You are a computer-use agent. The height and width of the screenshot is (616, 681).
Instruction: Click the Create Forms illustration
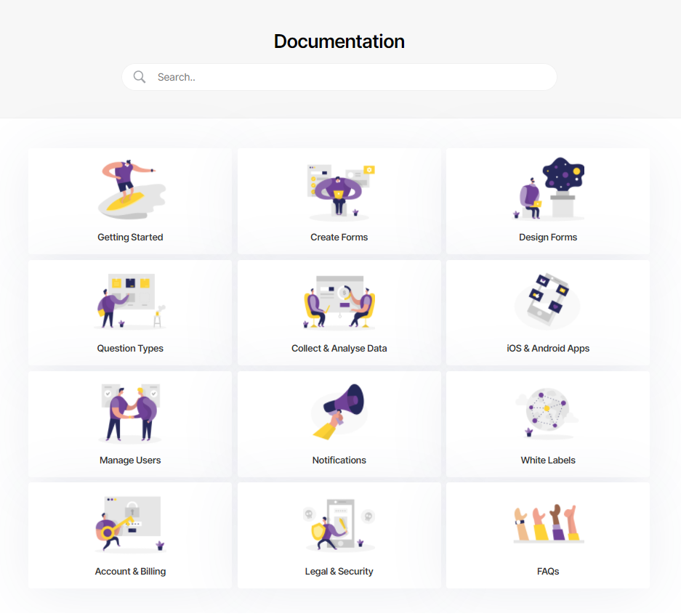(339, 191)
